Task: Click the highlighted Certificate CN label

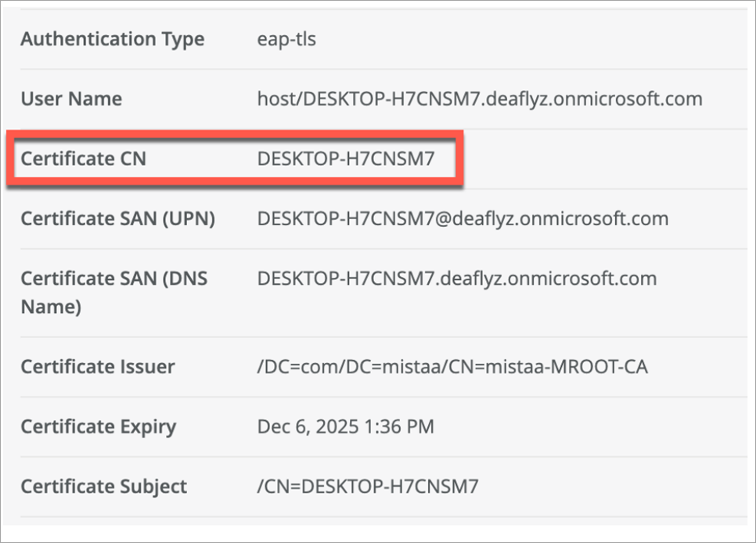Action: [83, 159]
